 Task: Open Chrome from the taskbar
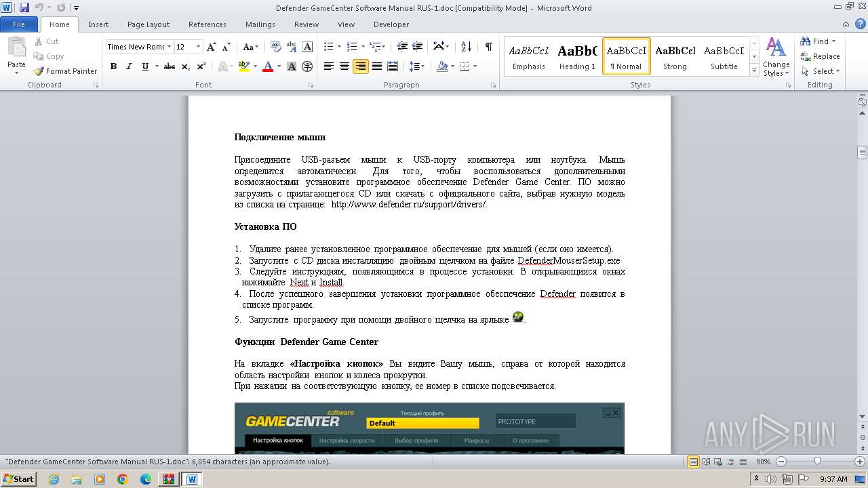pyautogui.click(x=123, y=479)
